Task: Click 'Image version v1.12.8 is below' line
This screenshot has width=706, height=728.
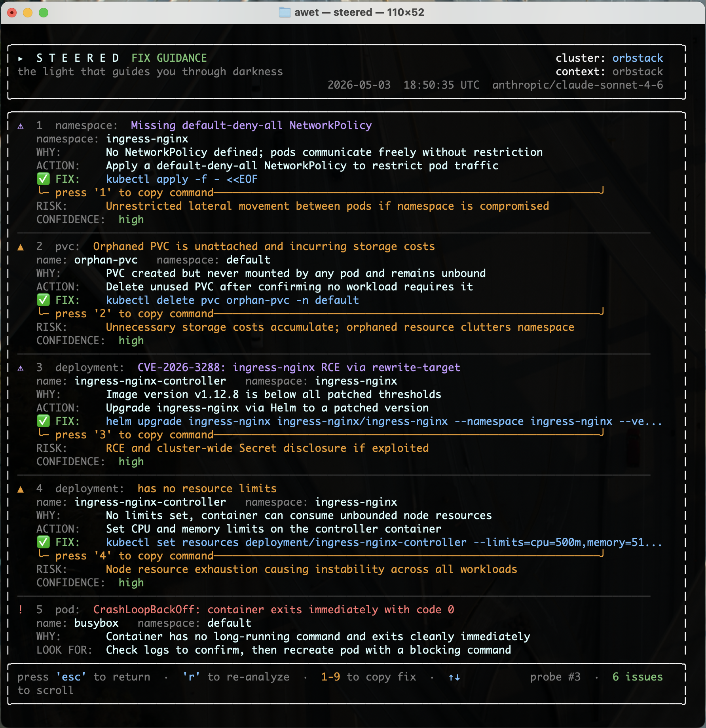Action: click(x=273, y=394)
